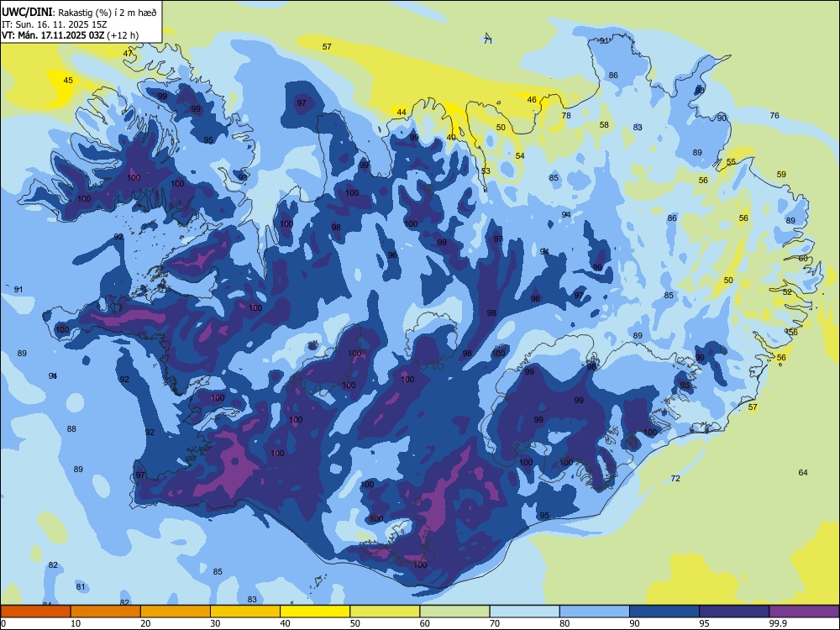
Task: Click the humidity value '58' on the map
Action: pos(604,125)
